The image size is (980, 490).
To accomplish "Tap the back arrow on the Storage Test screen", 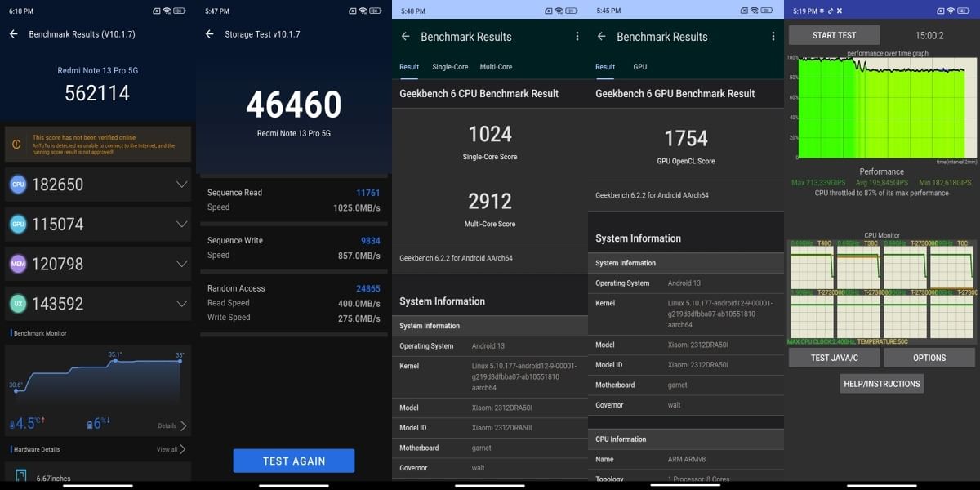I will pos(209,34).
